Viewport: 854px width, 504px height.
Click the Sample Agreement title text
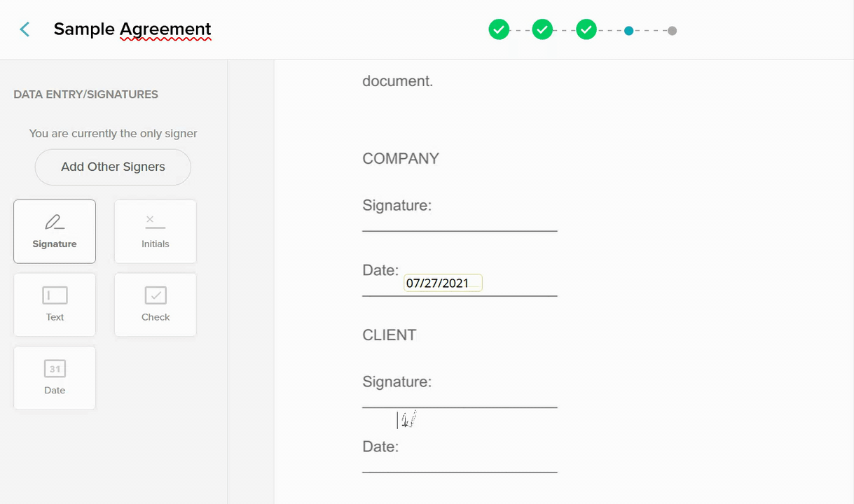click(132, 29)
